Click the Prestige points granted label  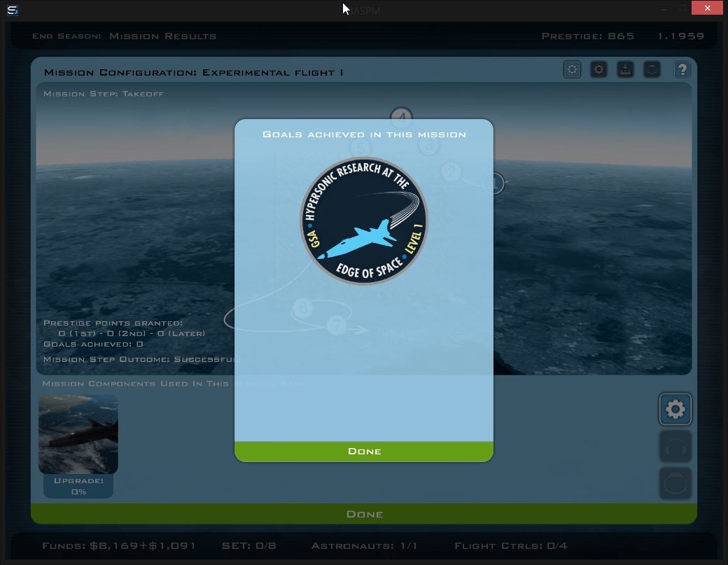click(113, 323)
